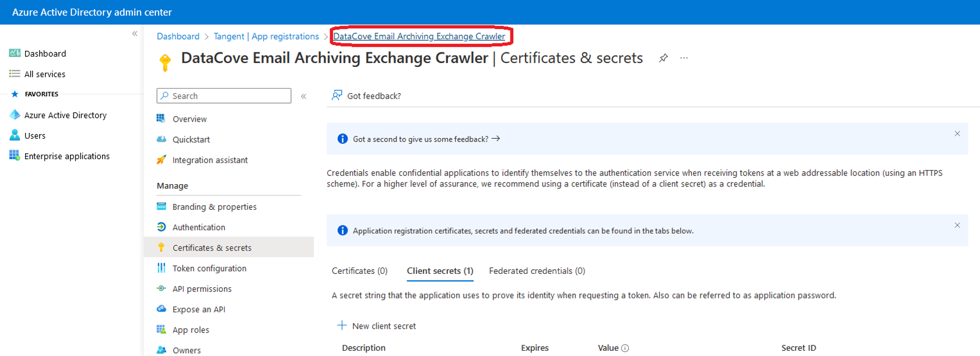Image resolution: width=980 pixels, height=356 pixels.
Task: Collapse the resource menu panel
Action: click(x=303, y=96)
